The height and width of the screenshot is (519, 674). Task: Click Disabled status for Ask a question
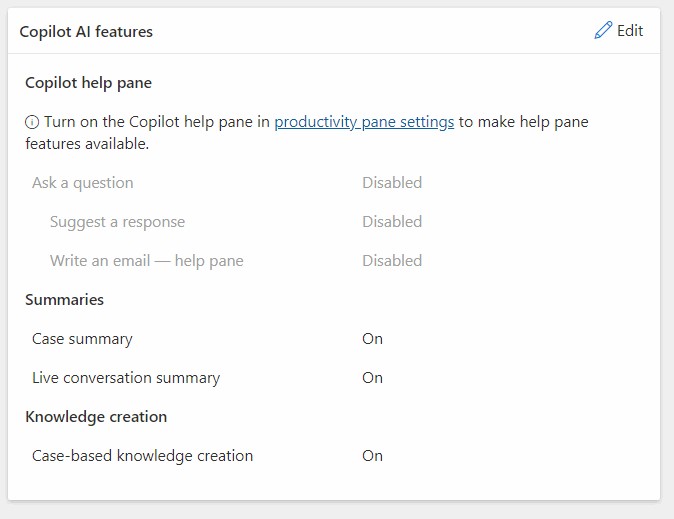[x=392, y=183]
